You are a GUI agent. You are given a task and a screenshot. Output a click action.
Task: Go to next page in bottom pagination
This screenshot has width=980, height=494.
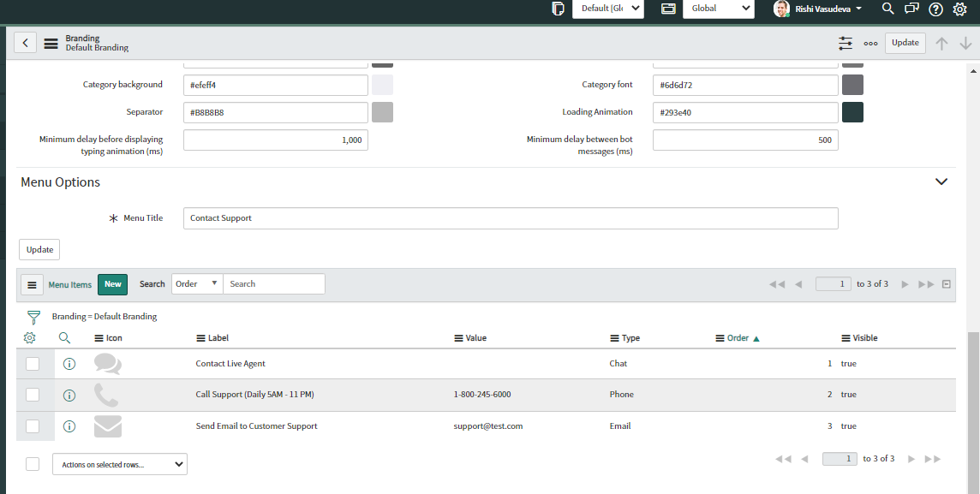(911, 459)
